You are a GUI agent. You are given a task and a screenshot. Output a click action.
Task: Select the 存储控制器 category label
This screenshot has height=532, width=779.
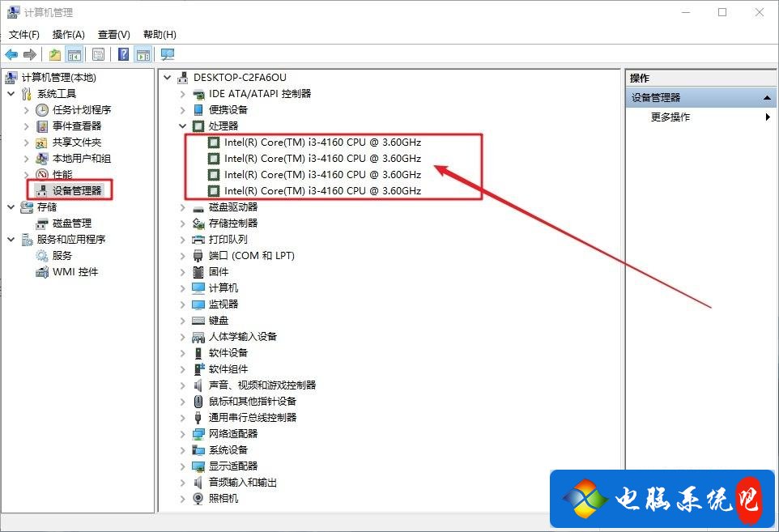pos(233,223)
